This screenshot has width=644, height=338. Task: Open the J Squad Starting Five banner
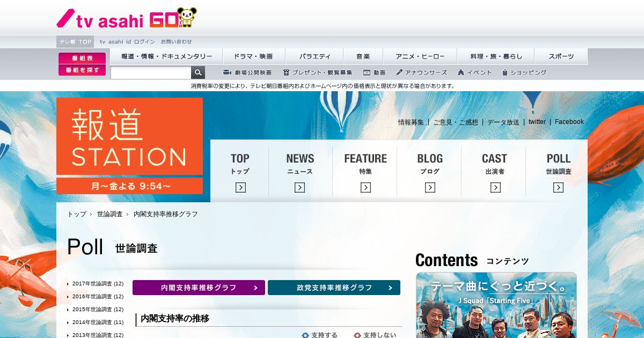[x=496, y=305]
